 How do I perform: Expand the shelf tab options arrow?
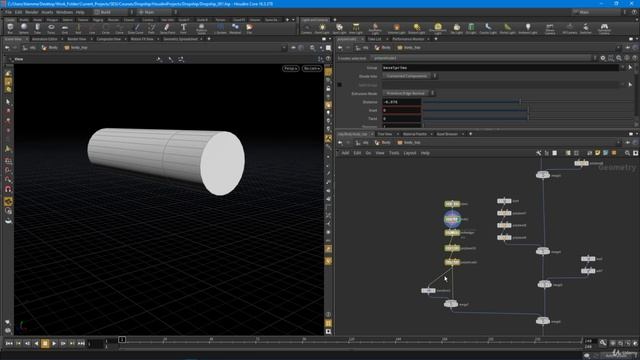pyautogui.click(x=293, y=20)
